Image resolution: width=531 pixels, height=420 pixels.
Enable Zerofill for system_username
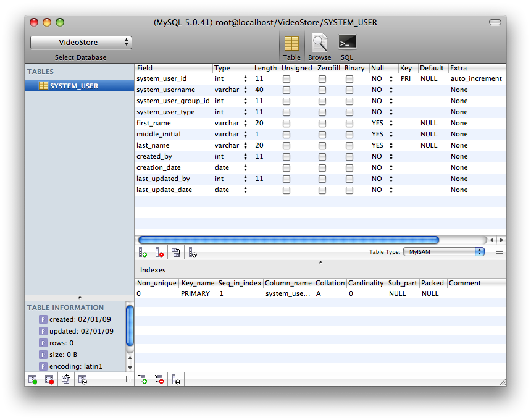[322, 90]
